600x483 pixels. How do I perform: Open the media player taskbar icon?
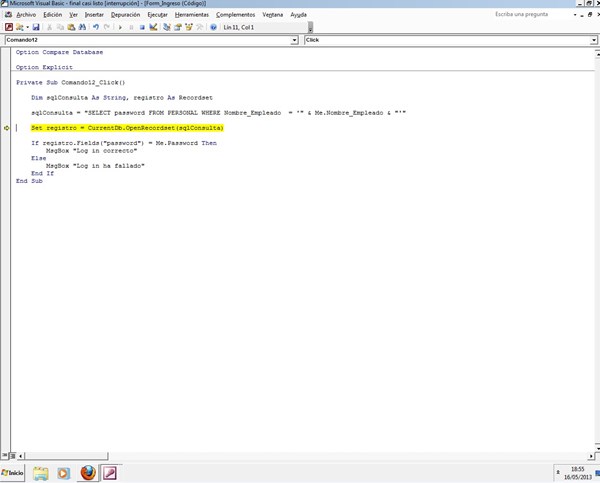(x=64, y=473)
